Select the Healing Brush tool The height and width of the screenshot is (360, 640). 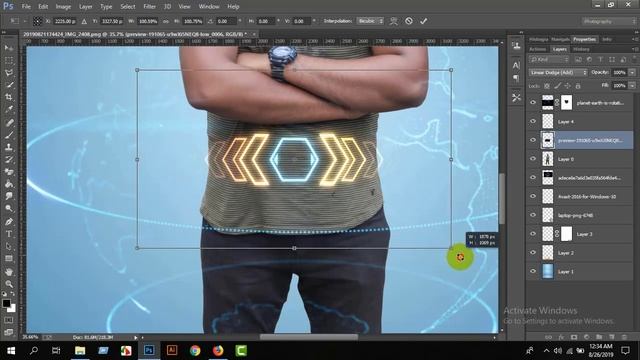pos(9,122)
